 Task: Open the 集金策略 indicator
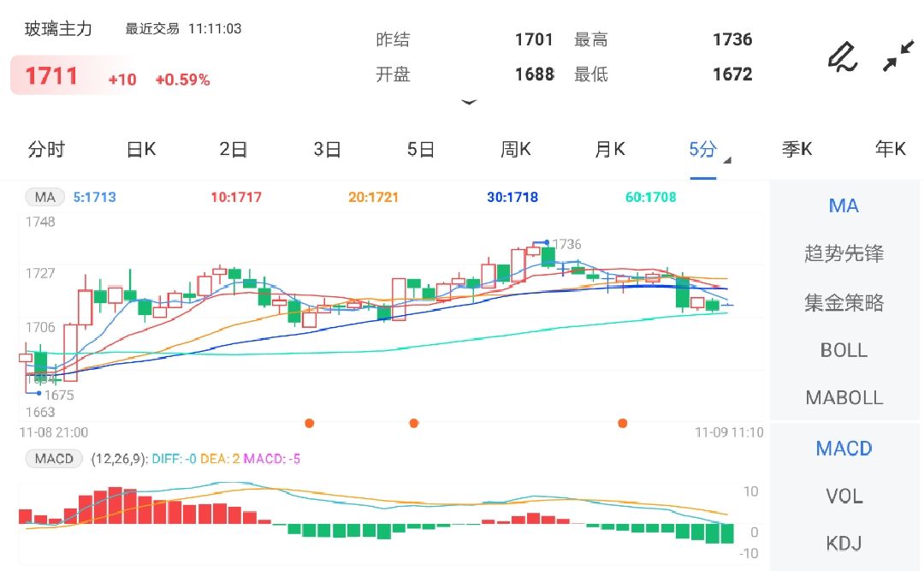tap(844, 301)
